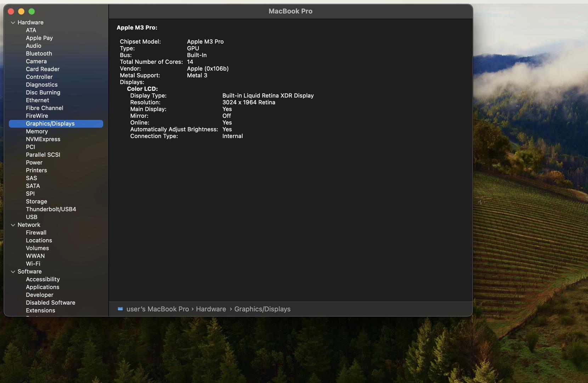Open the Memory hardware entry
This screenshot has width=588, height=383.
point(36,132)
